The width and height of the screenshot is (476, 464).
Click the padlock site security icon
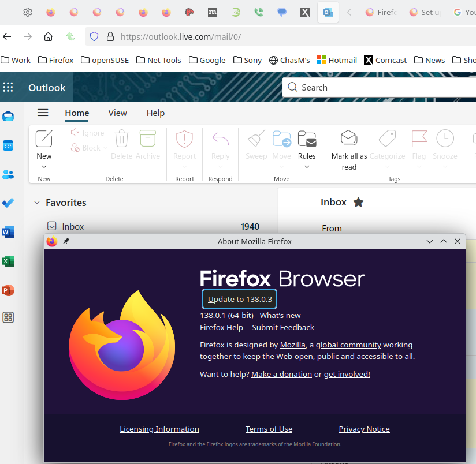pos(110,37)
